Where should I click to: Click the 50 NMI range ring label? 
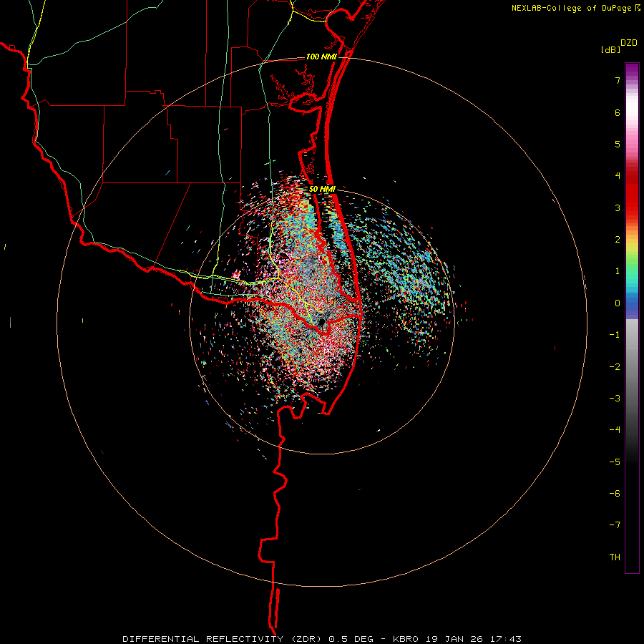[323, 190]
